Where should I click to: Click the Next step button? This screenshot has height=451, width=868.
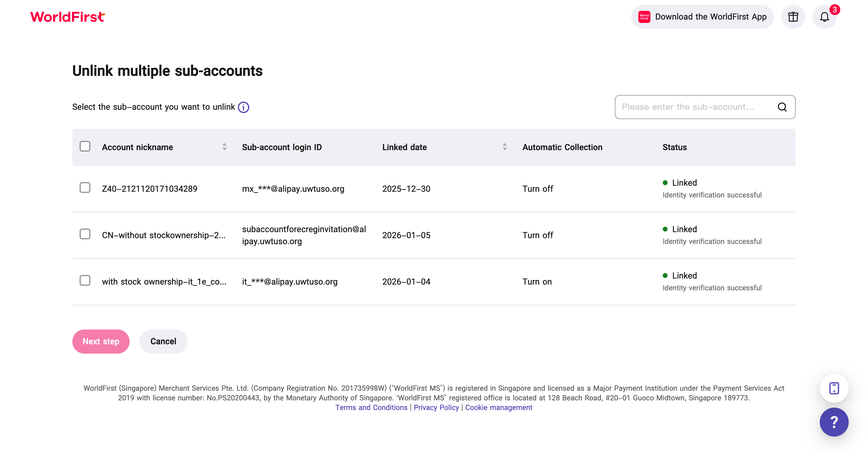[101, 341]
